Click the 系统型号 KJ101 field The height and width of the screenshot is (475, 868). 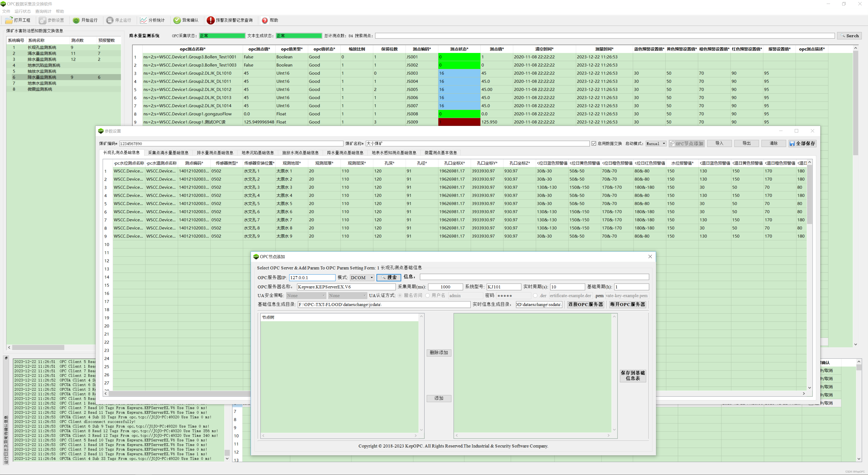504,287
